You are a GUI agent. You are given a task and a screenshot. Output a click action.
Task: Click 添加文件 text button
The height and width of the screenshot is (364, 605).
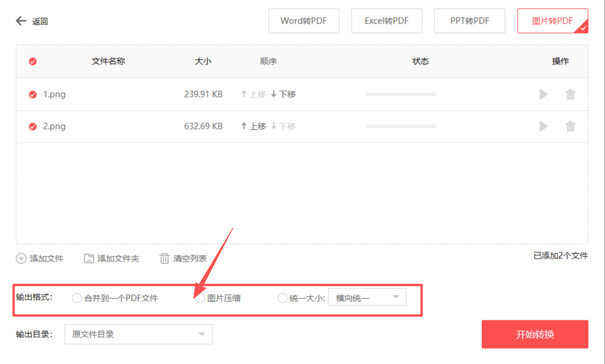coord(46,258)
